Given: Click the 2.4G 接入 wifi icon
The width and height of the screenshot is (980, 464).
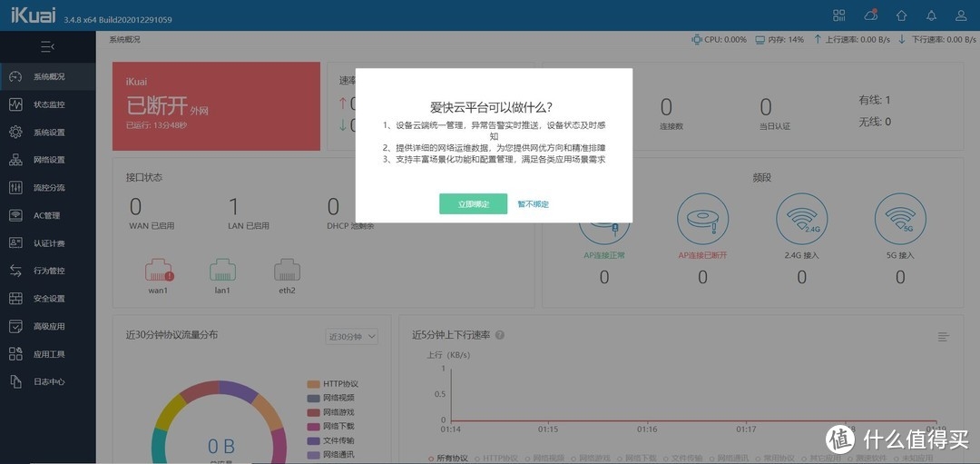Looking at the screenshot, I should pos(802,218).
